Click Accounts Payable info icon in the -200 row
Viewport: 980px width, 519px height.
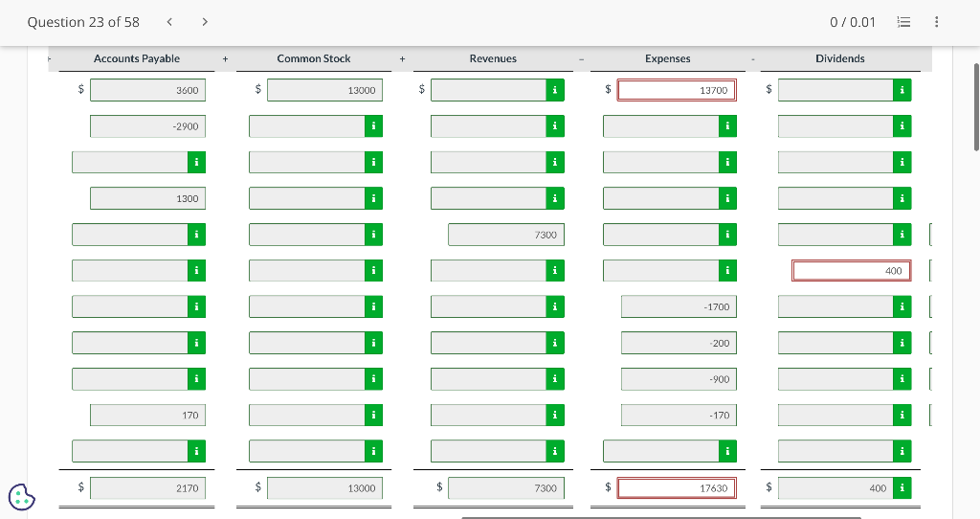(196, 344)
